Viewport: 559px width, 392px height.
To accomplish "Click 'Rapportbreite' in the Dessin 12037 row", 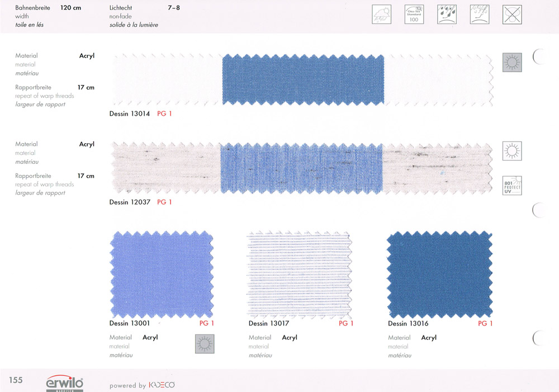I will coord(33,176).
